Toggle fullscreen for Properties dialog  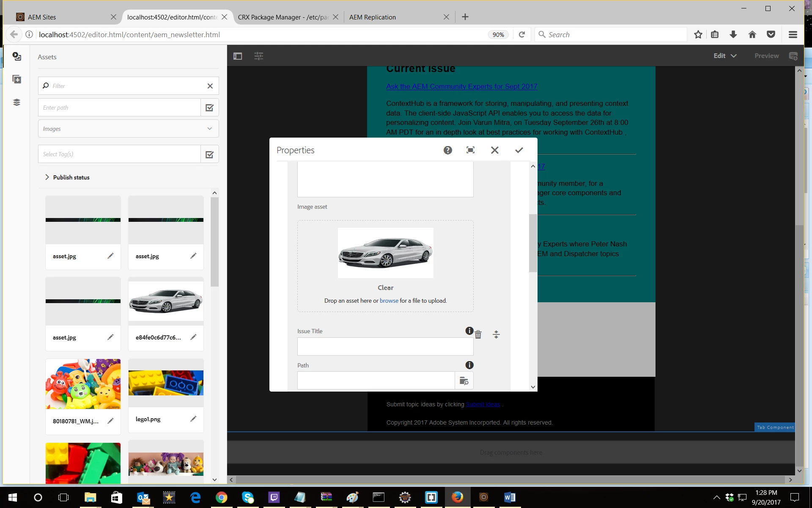click(470, 150)
